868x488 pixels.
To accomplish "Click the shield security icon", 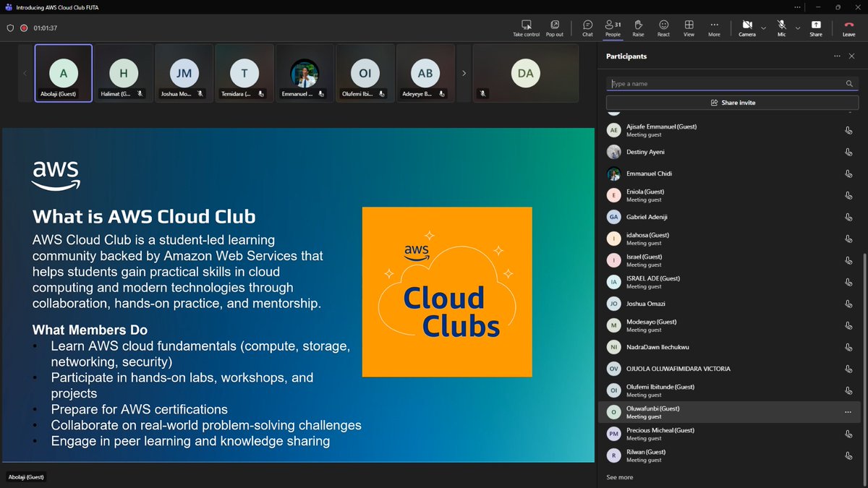I will [x=10, y=28].
